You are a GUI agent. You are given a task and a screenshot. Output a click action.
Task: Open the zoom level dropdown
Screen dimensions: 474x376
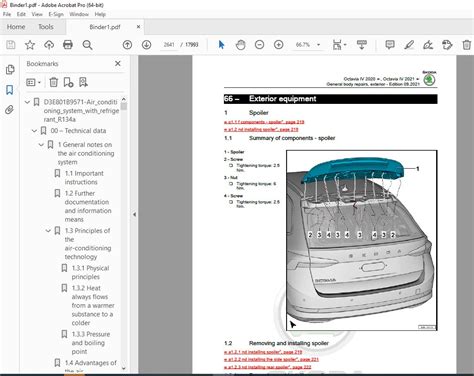pos(319,45)
